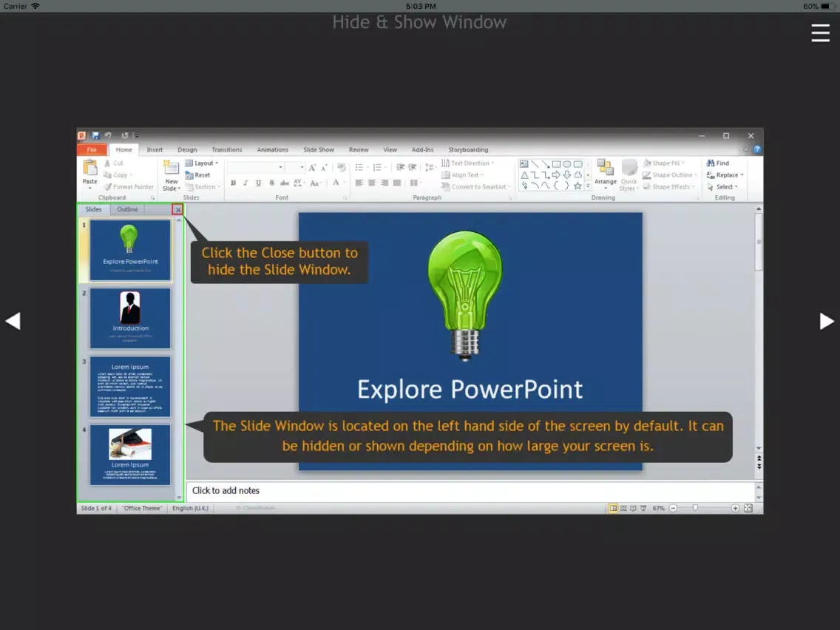The image size is (840, 630).
Task: Open Align Text dropdown
Action: pos(463,175)
